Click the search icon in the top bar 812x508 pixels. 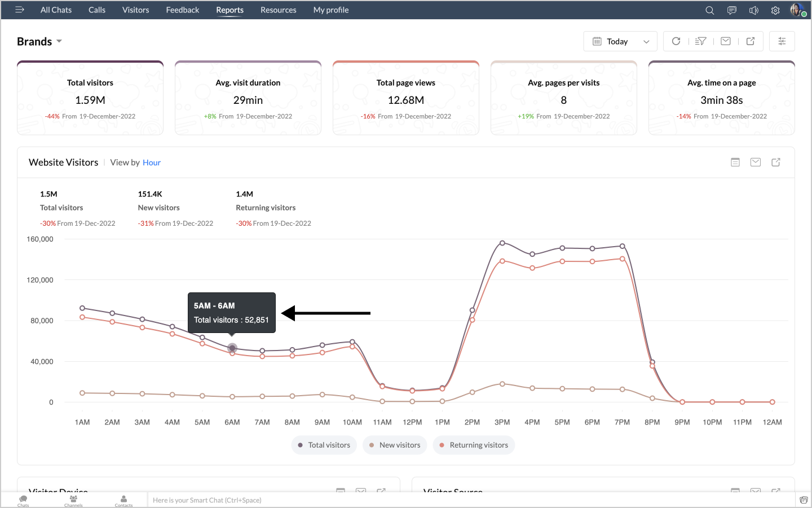click(x=710, y=10)
